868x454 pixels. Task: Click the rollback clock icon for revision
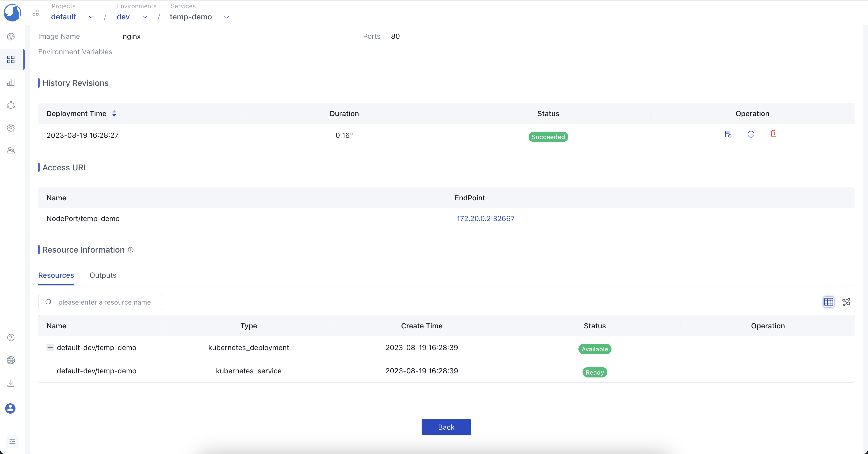tap(751, 134)
